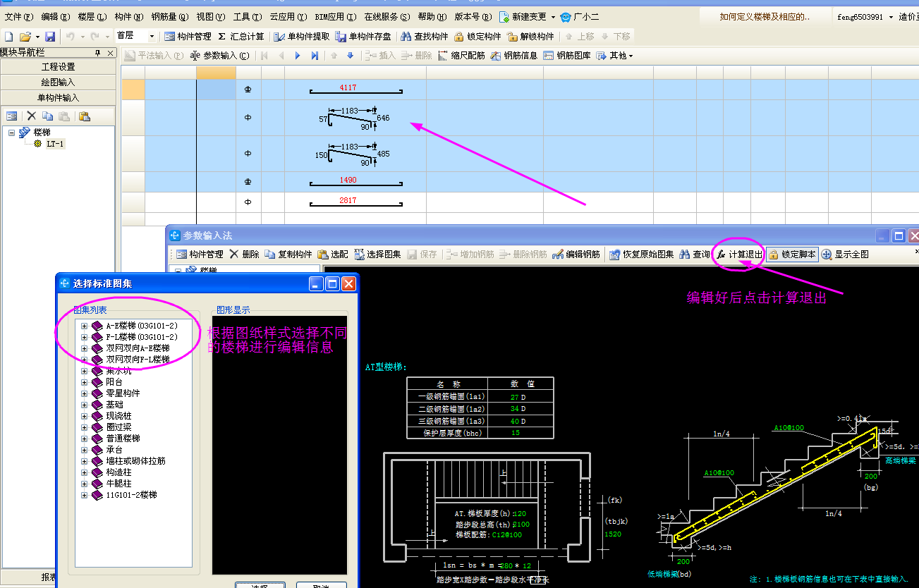Click 缩尺配筋 toolbar item
919x588 pixels.
point(461,56)
